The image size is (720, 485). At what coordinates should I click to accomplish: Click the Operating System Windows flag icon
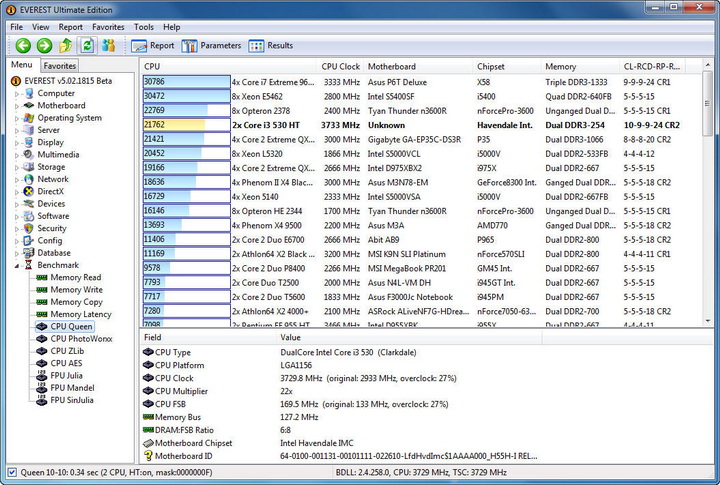point(29,118)
